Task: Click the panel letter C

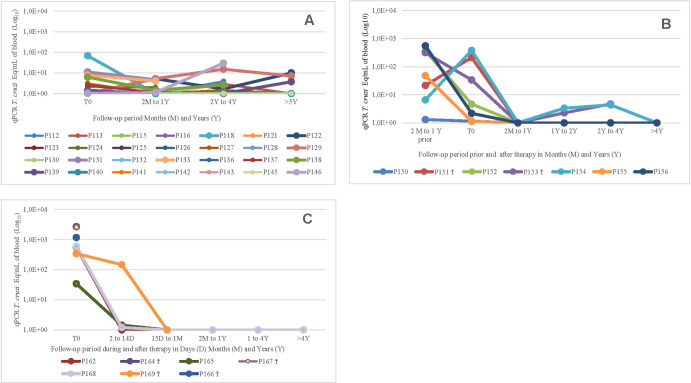Action: point(307,219)
